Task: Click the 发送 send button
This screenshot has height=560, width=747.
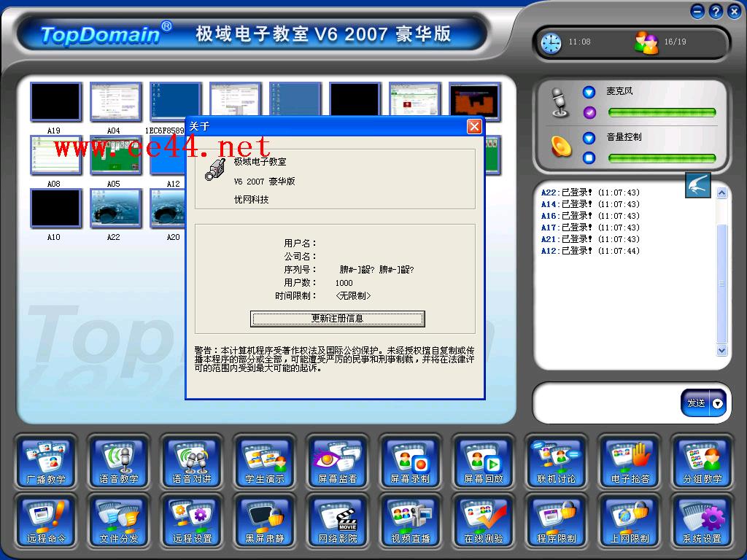Action: 696,403
